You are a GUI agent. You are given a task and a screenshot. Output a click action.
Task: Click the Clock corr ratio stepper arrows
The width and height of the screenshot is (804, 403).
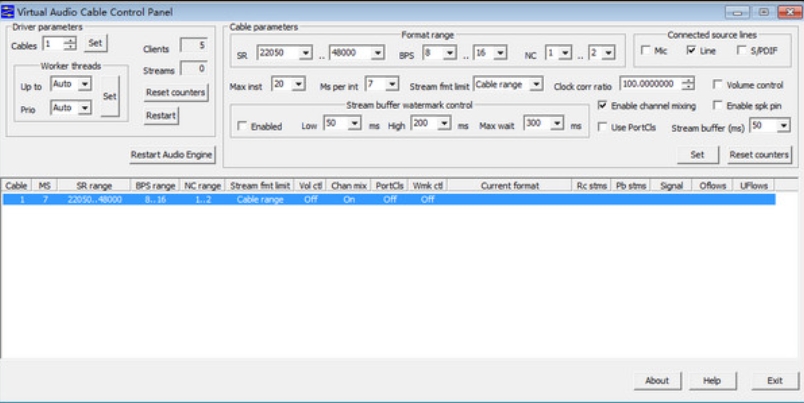688,84
